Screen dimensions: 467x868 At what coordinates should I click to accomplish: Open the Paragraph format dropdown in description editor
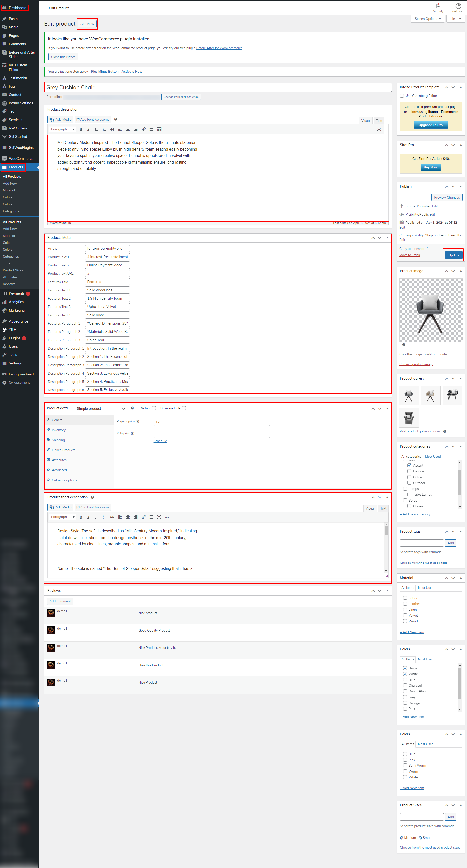(63, 129)
